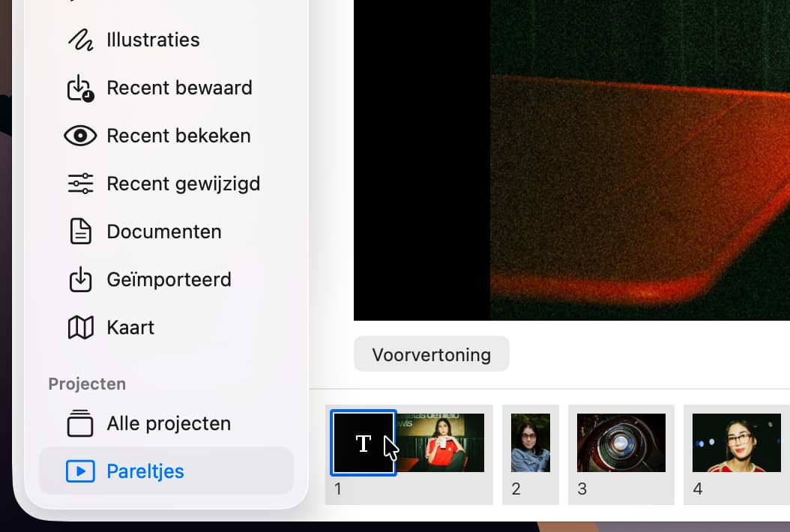Image resolution: width=790 pixels, height=532 pixels.
Task: Click the Recent bekeken eye icon
Action: click(81, 136)
